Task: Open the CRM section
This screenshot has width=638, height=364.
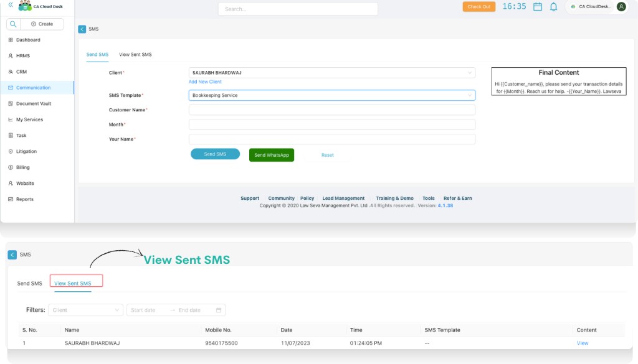Action: point(22,72)
